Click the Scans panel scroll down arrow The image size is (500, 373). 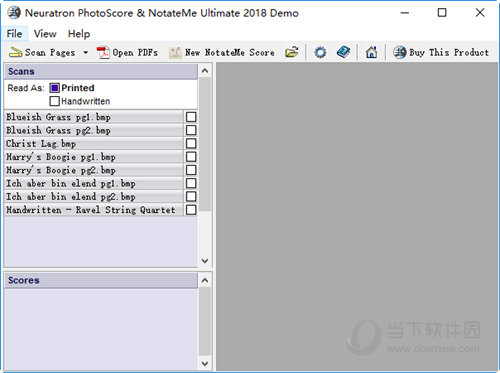(x=205, y=261)
